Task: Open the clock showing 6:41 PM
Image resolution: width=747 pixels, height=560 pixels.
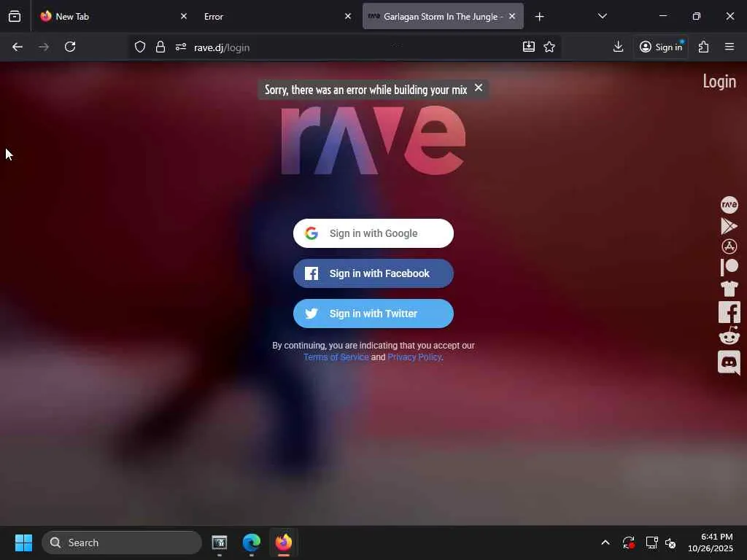Action: click(x=711, y=542)
